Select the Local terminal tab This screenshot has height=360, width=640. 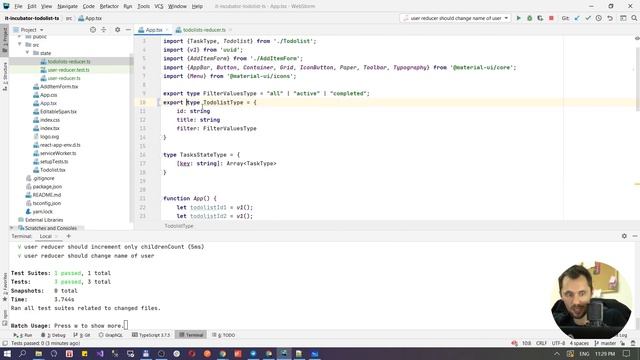[x=46, y=236]
